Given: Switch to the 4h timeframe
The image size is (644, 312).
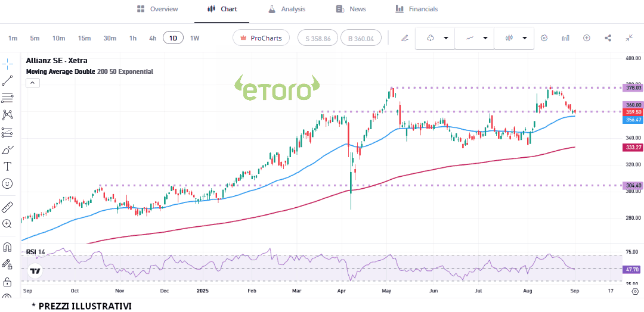Looking at the screenshot, I should [153, 38].
